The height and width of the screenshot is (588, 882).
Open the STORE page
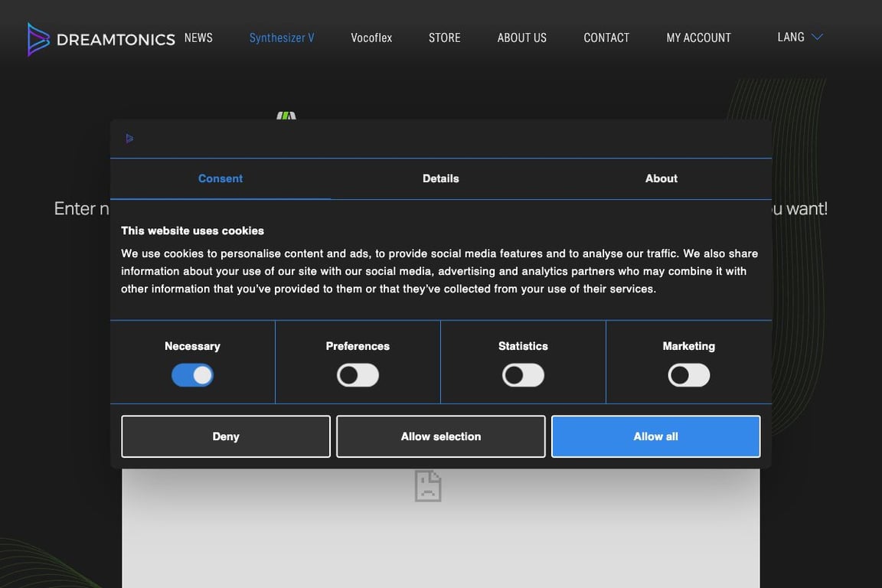click(444, 38)
